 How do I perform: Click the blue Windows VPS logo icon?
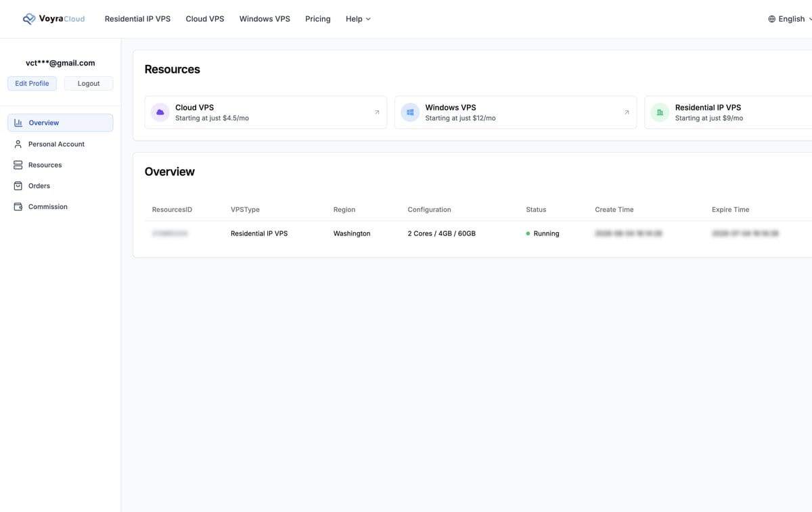[410, 112]
